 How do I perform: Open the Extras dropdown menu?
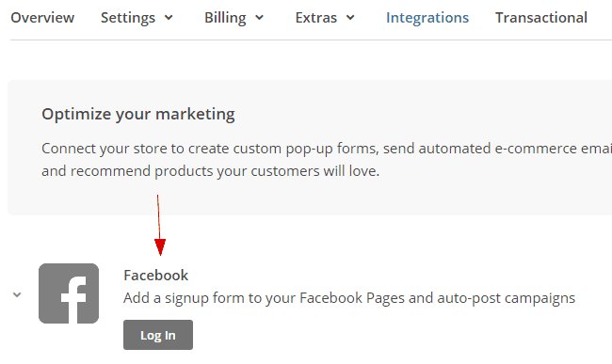click(x=325, y=18)
